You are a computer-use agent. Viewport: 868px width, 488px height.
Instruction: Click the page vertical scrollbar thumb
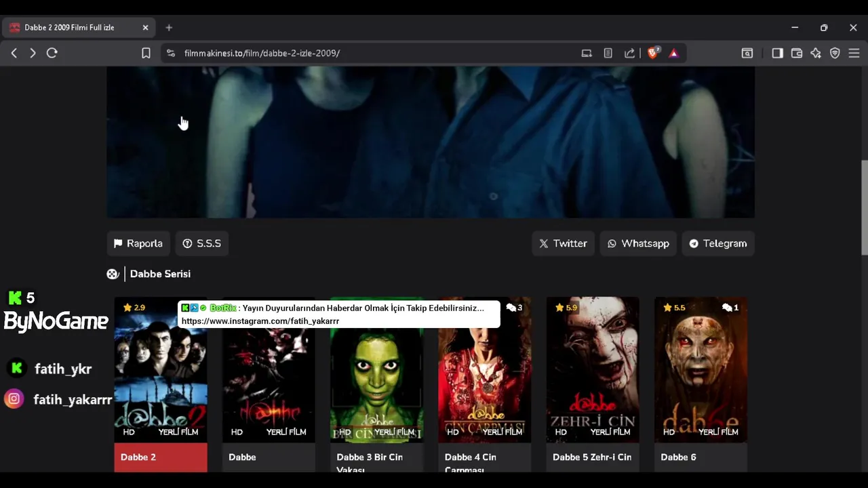click(864, 207)
